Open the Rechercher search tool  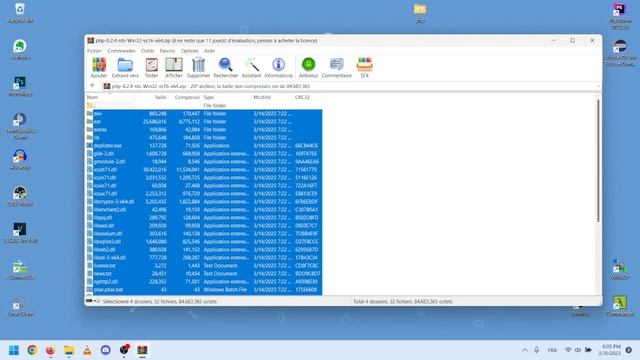click(x=225, y=67)
